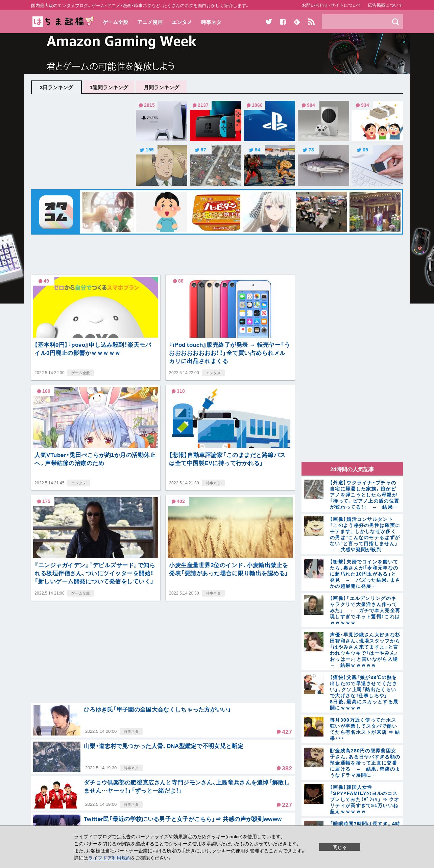This screenshot has width=434, height=868.
Task: Open the Xbox Series S ranking thumbnail, 984
Action: pos(323,121)
